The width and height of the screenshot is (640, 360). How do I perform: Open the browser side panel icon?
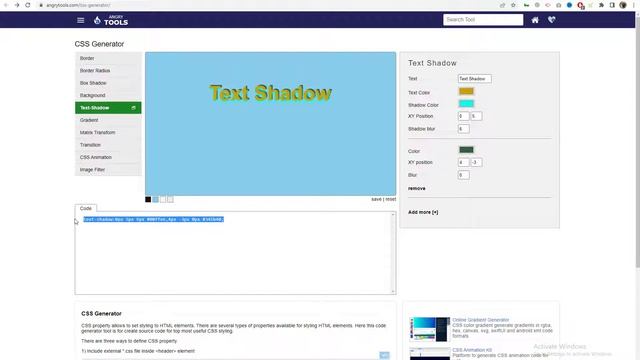pyautogui.click(x=612, y=5)
